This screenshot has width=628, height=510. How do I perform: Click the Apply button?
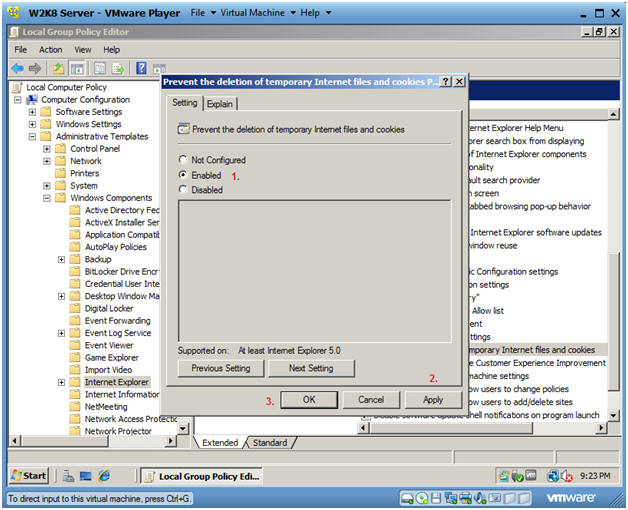pyautogui.click(x=433, y=399)
